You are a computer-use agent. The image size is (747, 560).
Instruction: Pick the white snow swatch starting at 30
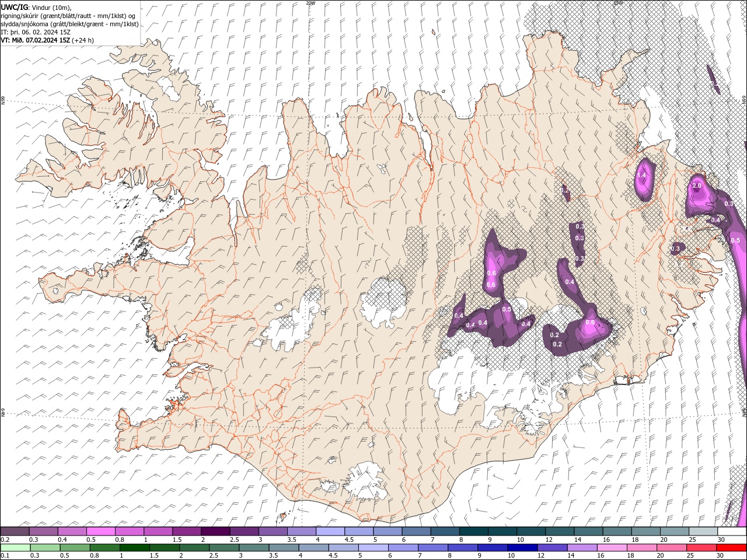[x=732, y=531]
